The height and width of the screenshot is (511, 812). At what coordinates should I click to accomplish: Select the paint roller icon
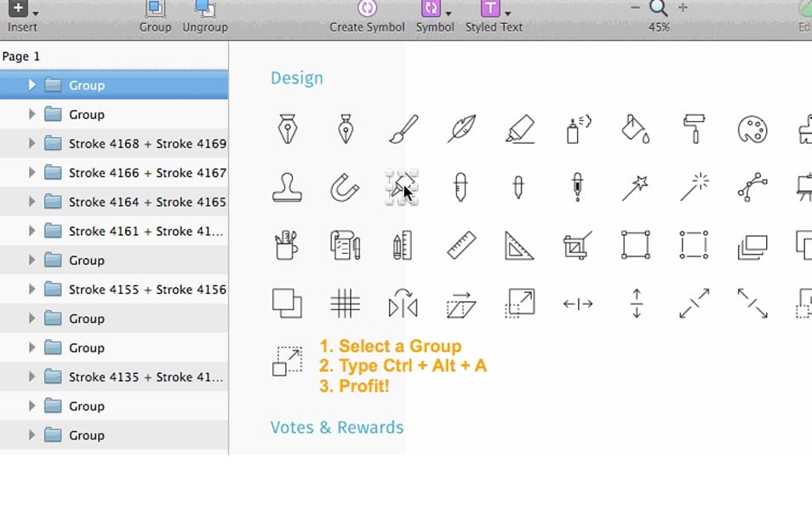tap(694, 129)
